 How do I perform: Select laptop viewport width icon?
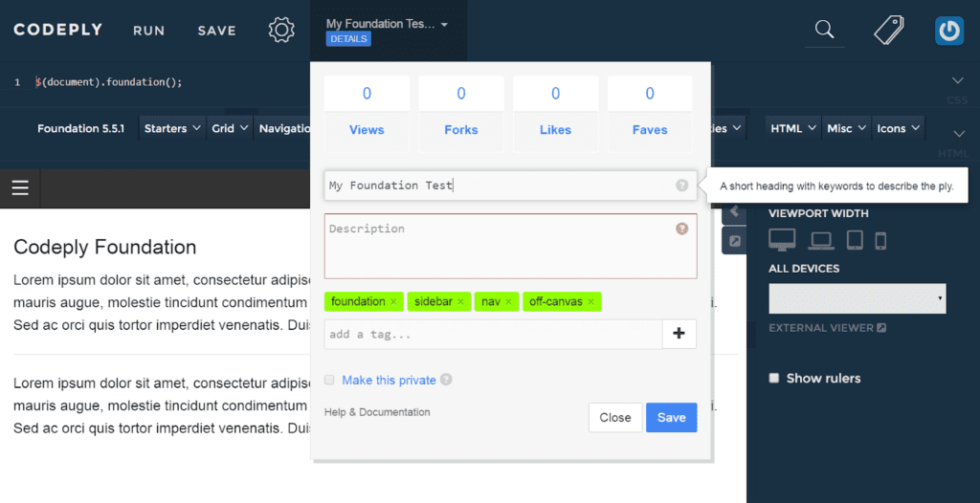821,241
